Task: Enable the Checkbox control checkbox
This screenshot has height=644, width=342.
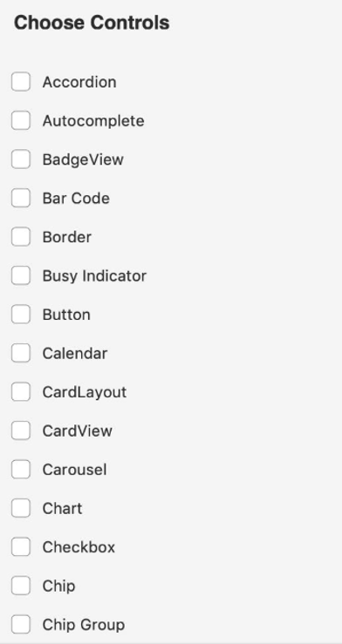Action: pos(21,546)
